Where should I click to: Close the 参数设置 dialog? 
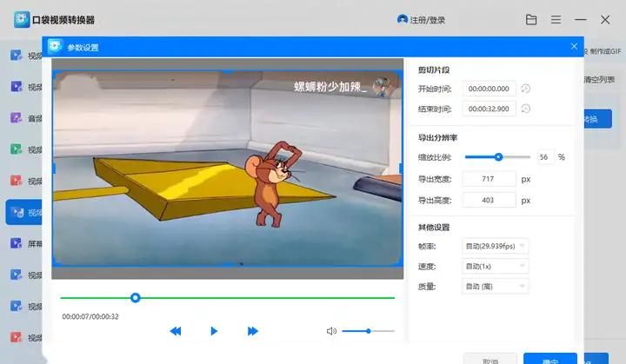click(574, 46)
